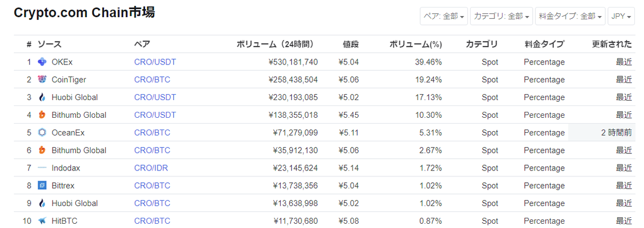The width and height of the screenshot is (644, 228).
Task: Click Bithumb Global logo in row 4
Action: pos(42,115)
